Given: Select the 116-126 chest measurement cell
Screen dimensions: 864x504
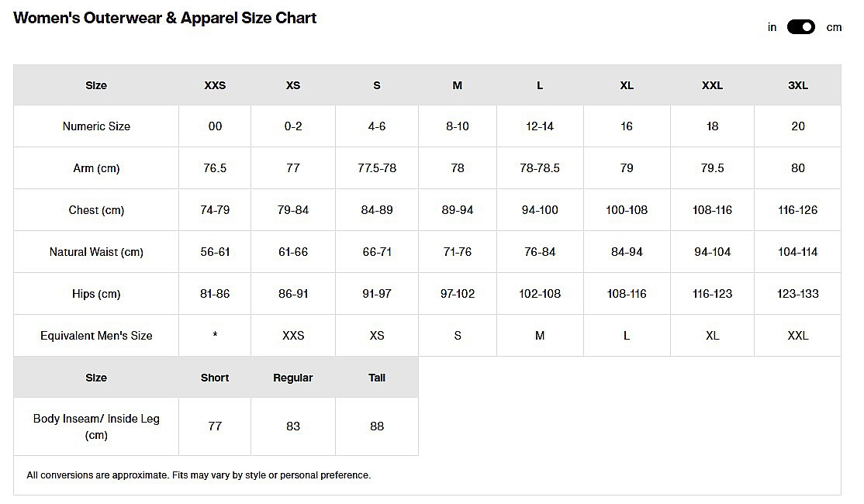Looking at the screenshot, I should [797, 210].
